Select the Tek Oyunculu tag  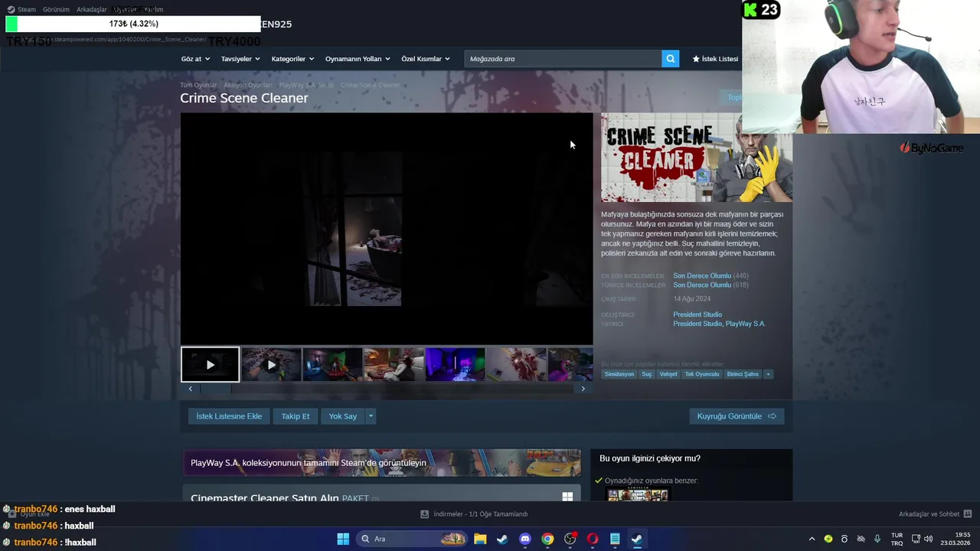702,374
